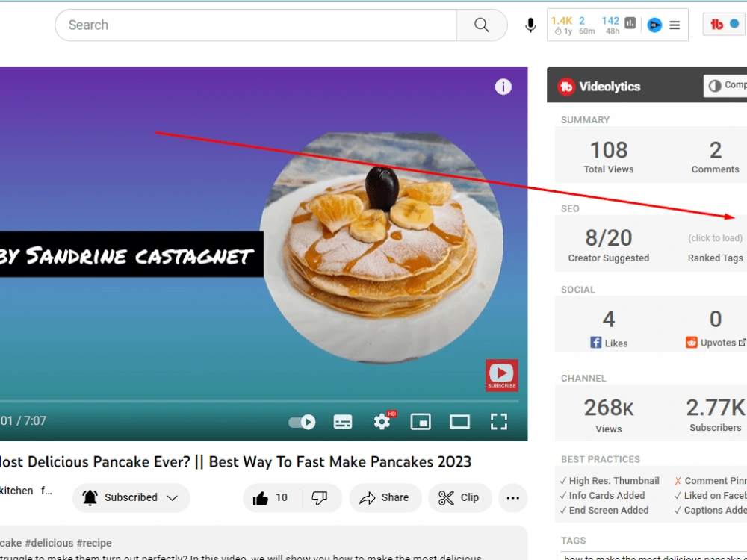Enter fullscreen mode
The image size is (747, 560).
point(499,421)
